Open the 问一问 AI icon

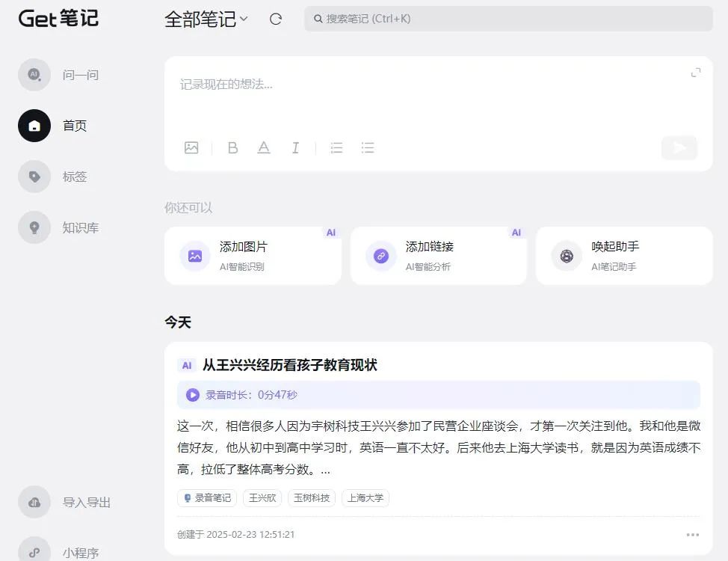click(x=34, y=74)
